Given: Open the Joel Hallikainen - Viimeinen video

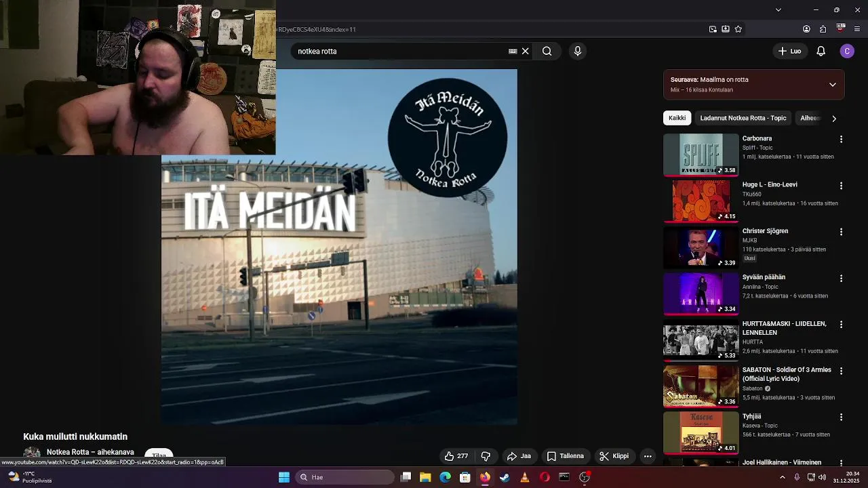Looking at the screenshot, I should (782, 462).
